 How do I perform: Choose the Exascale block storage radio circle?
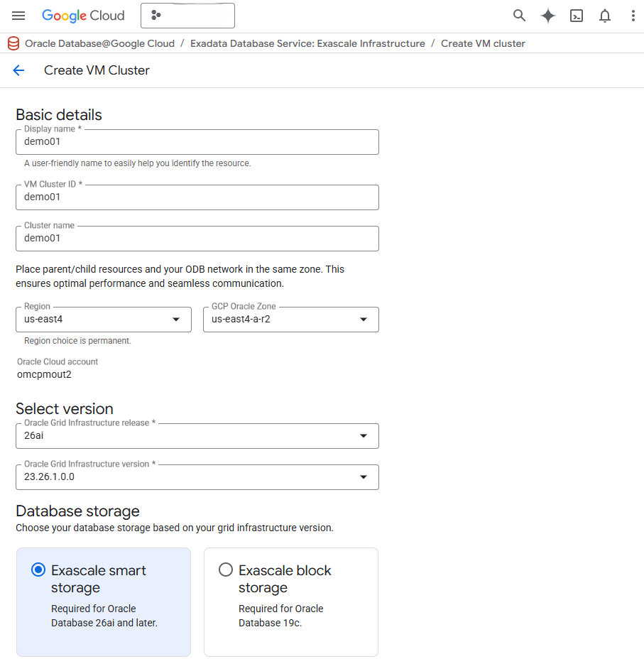click(x=225, y=570)
